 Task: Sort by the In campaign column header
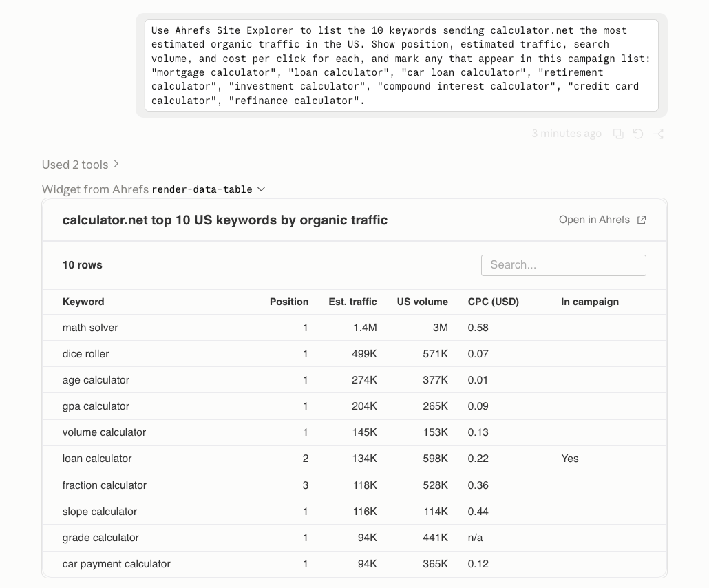[x=590, y=302]
